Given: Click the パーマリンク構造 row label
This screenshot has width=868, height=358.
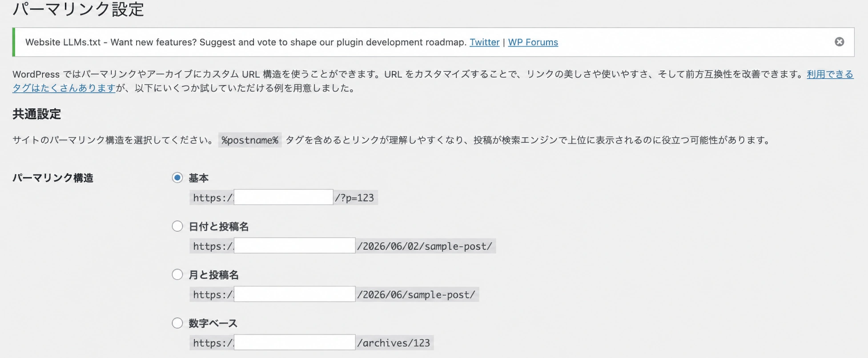Looking at the screenshot, I should [x=53, y=178].
